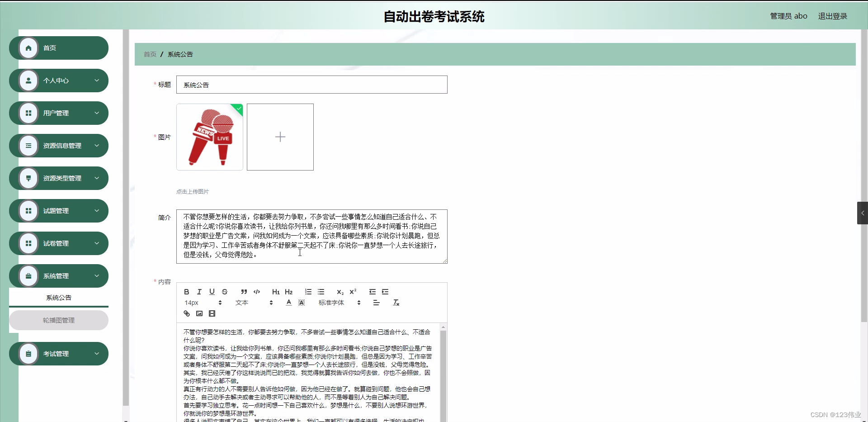Insert an ordered list in the editor
Image resolution: width=868 pixels, height=422 pixels.
(x=308, y=292)
